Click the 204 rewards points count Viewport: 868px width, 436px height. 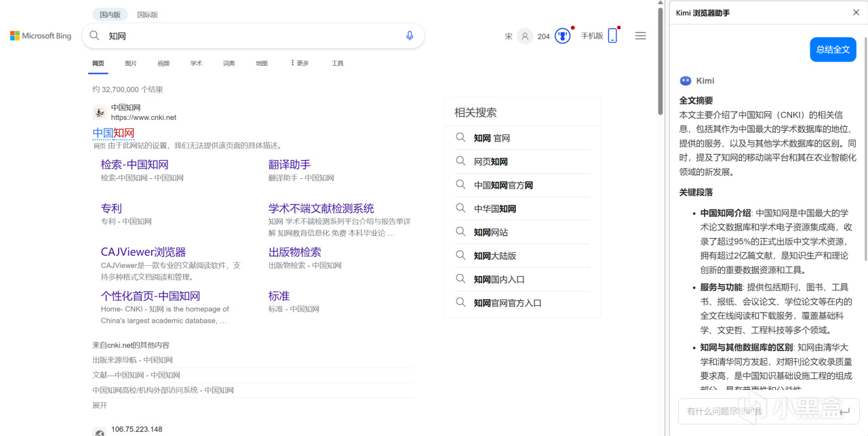click(x=543, y=37)
